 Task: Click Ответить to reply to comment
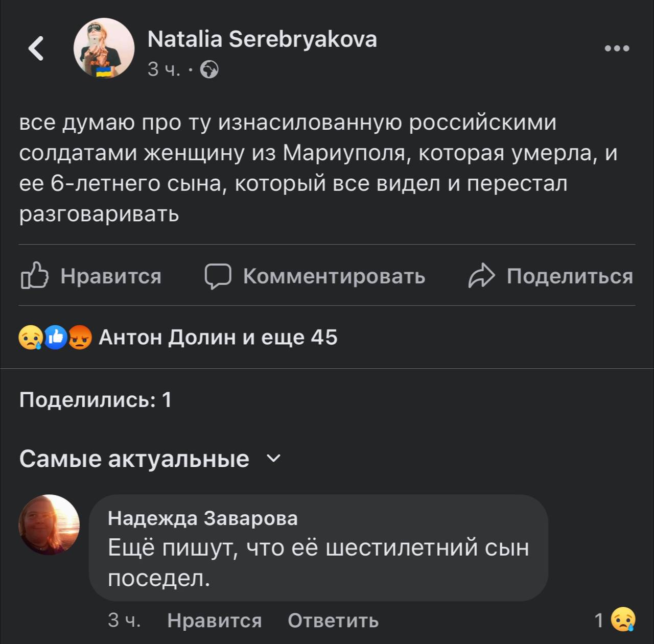tap(333, 620)
